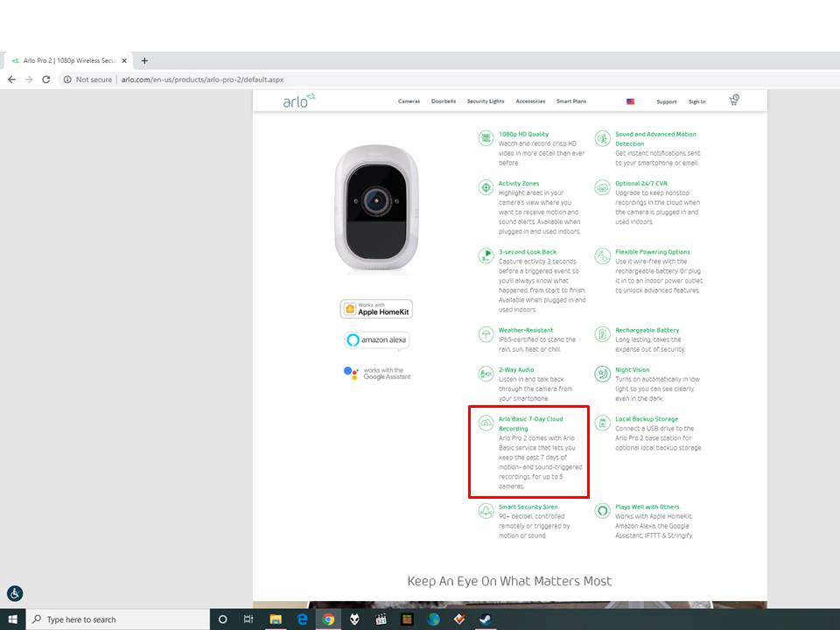Reload the page with the refresh button

click(x=47, y=80)
